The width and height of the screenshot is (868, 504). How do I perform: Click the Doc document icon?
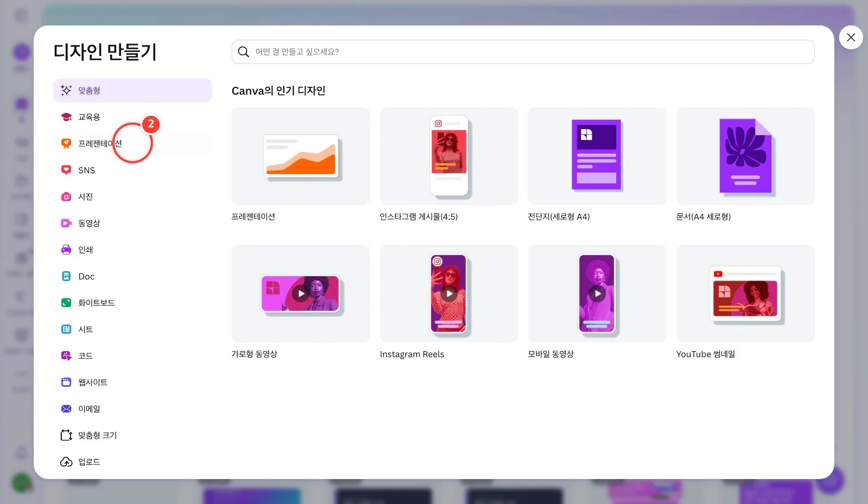click(x=66, y=276)
